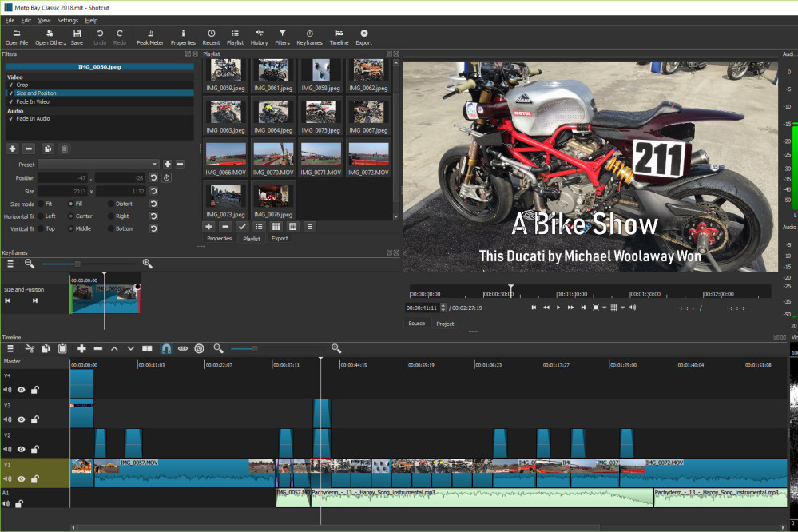This screenshot has height=532, width=798.
Task: Click the Save toolbar icon
Action: click(x=77, y=38)
